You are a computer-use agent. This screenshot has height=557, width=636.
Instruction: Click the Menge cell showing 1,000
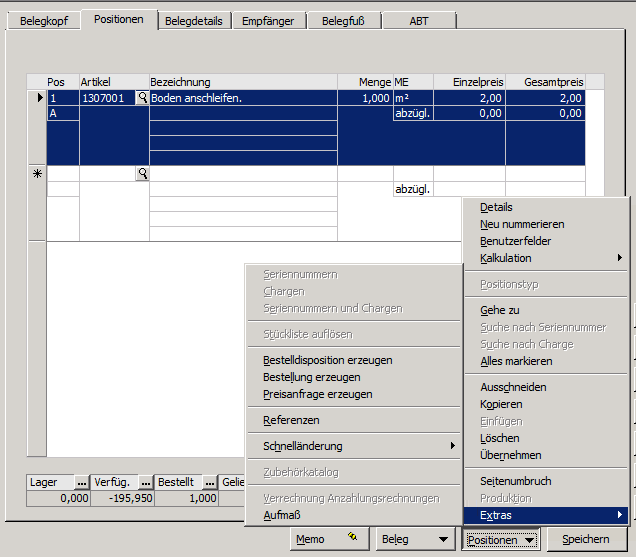(364, 98)
